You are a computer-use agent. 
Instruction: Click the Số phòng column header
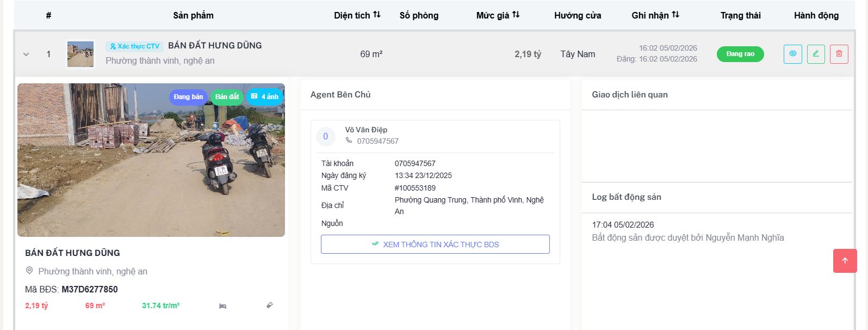click(419, 15)
